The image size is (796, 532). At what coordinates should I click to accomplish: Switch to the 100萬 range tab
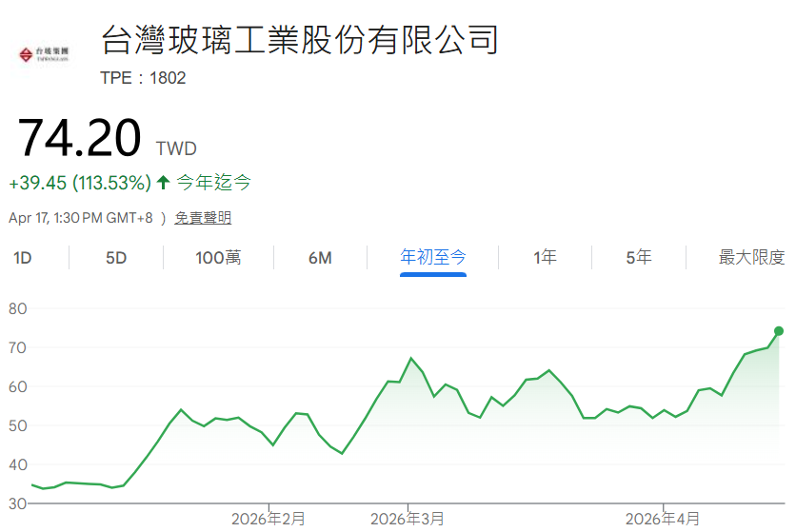218,258
